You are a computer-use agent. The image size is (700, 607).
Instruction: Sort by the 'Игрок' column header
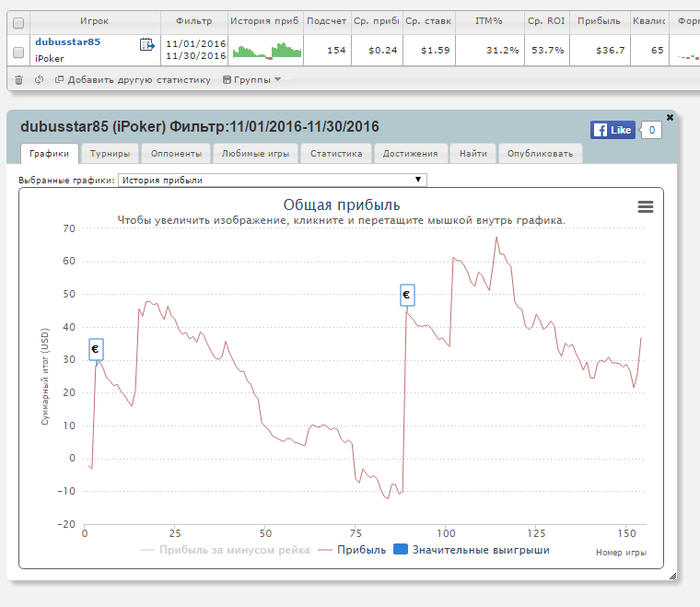(95, 21)
